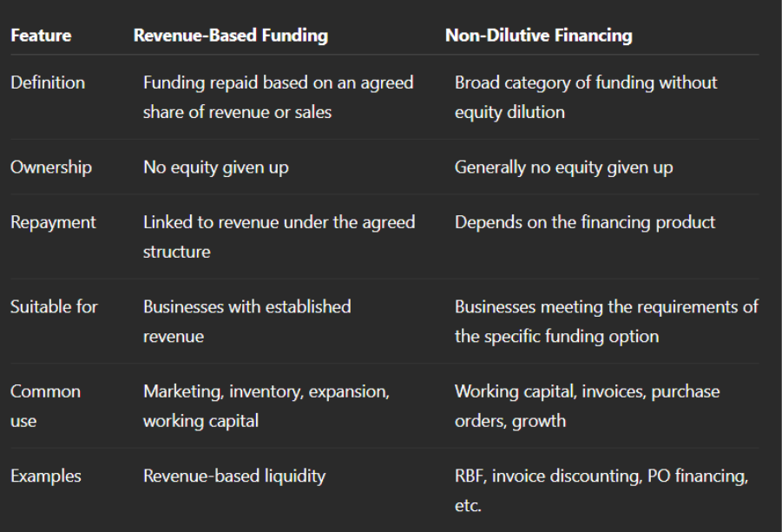
Task: Click the Definition row label
Action: click(48, 82)
